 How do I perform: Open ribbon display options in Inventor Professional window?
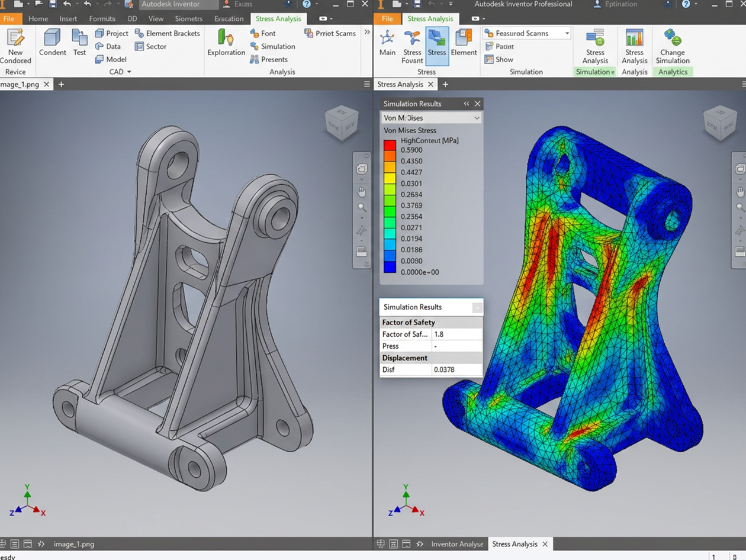(x=477, y=19)
